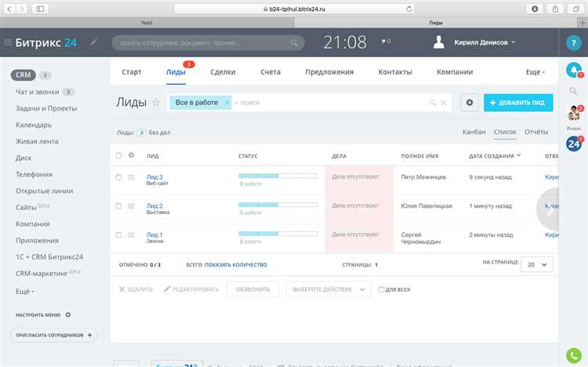Click the Показать количество link
Viewport: 588px width, 367px height.
coord(235,264)
